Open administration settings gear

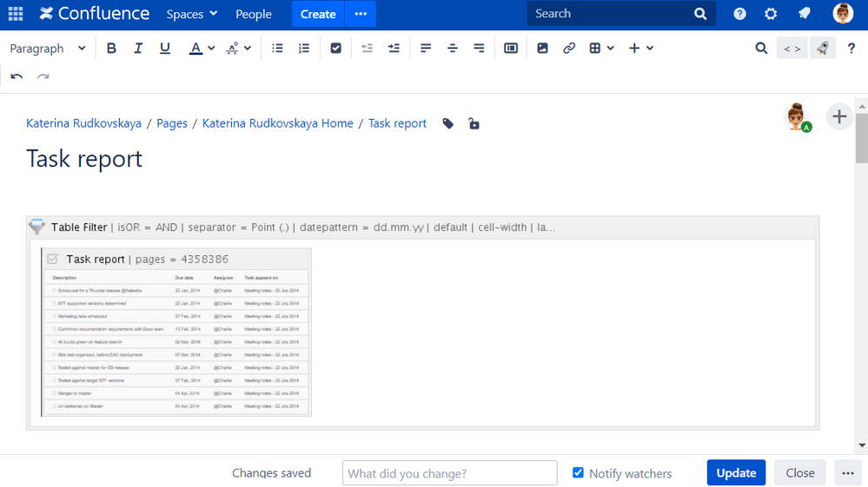(x=771, y=14)
